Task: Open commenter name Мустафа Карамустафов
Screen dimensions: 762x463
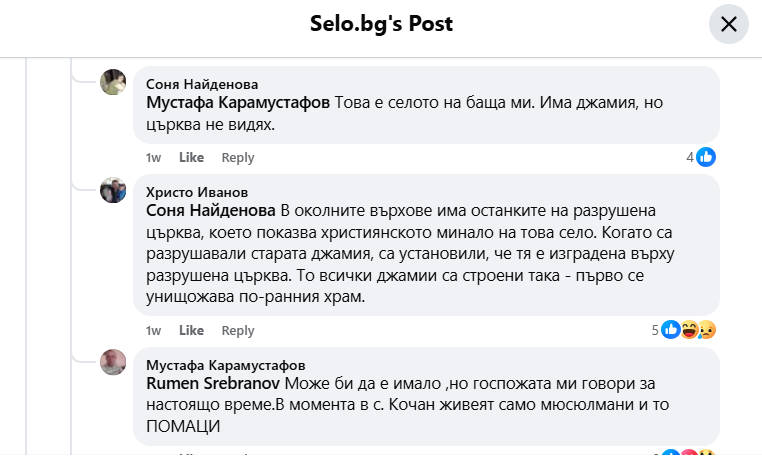Action: coord(226,365)
